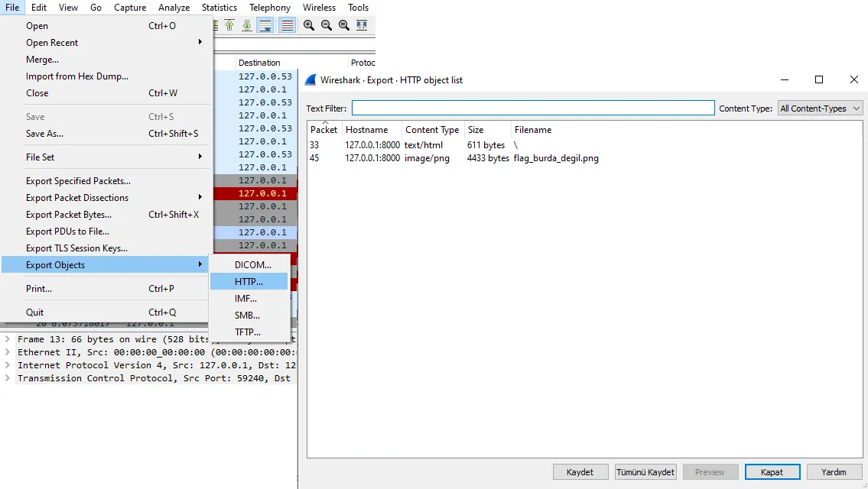Screen dimensions: 868x489
Task: Open the Content Type dropdown
Action: [x=820, y=108]
